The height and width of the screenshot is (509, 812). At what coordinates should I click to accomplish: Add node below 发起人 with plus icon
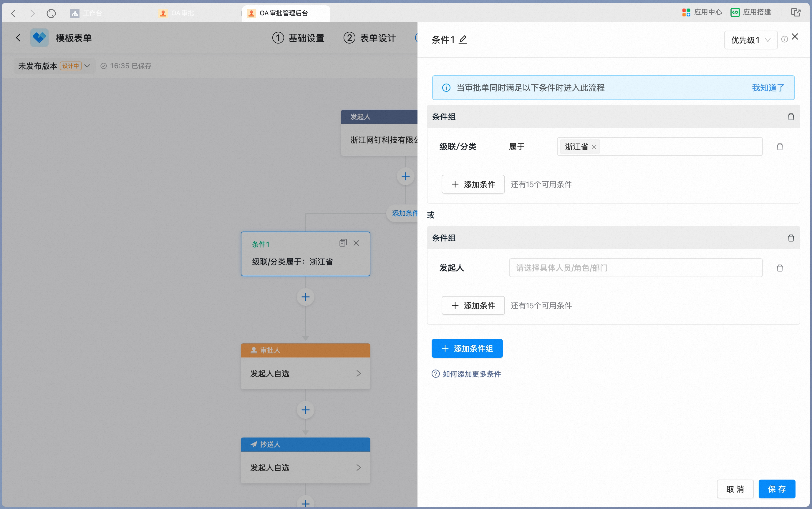(x=405, y=177)
